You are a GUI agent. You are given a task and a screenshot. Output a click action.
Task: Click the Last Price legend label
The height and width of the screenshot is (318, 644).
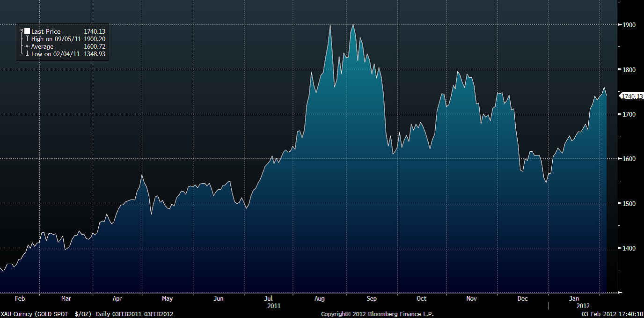click(46, 31)
